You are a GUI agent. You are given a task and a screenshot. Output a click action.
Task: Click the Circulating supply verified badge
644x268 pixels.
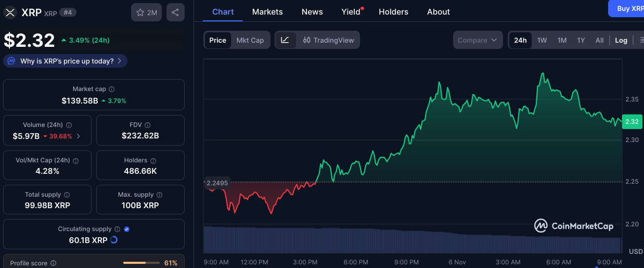pos(127,229)
